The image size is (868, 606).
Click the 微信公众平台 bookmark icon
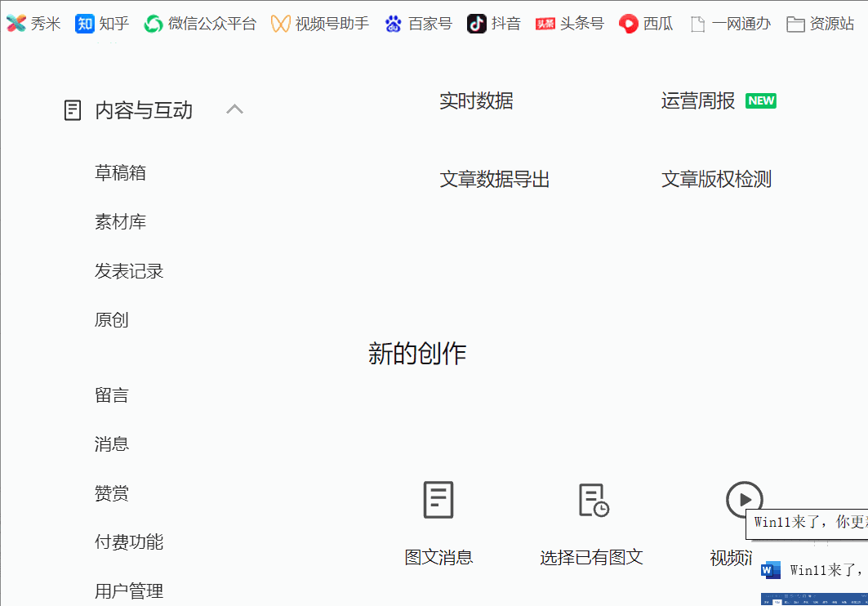coord(154,24)
